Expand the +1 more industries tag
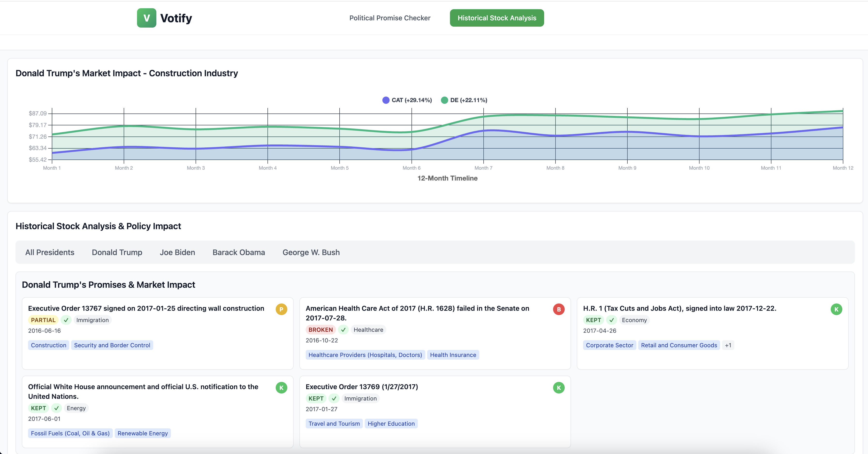The height and width of the screenshot is (454, 868). pos(728,345)
